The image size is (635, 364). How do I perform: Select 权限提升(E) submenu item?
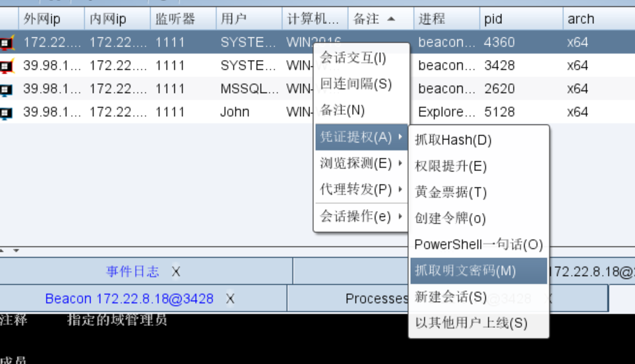pos(479,166)
